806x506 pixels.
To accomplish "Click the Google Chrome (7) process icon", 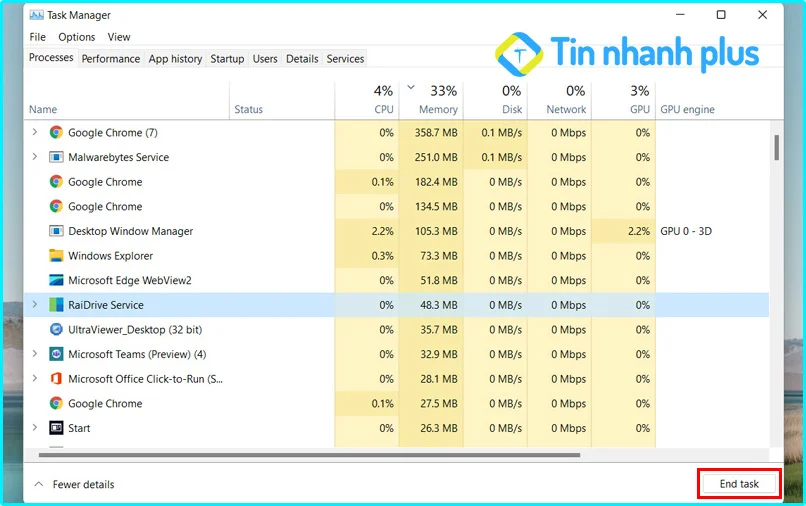I will [x=56, y=133].
